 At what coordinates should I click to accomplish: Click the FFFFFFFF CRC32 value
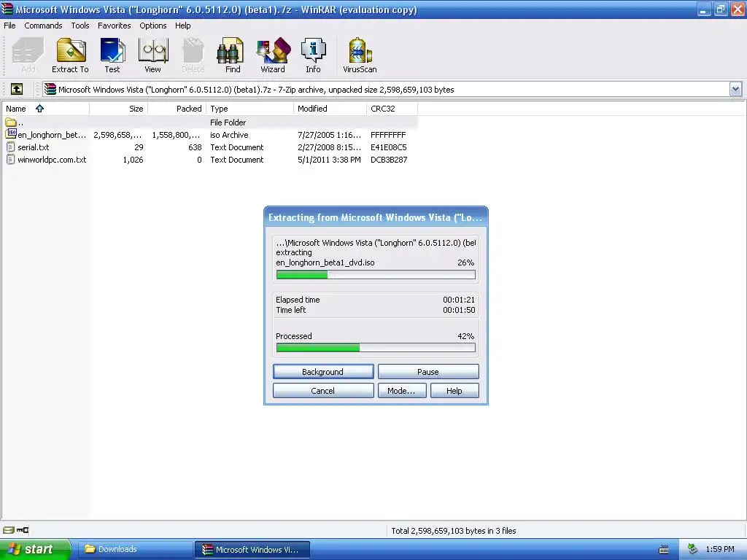tap(388, 135)
